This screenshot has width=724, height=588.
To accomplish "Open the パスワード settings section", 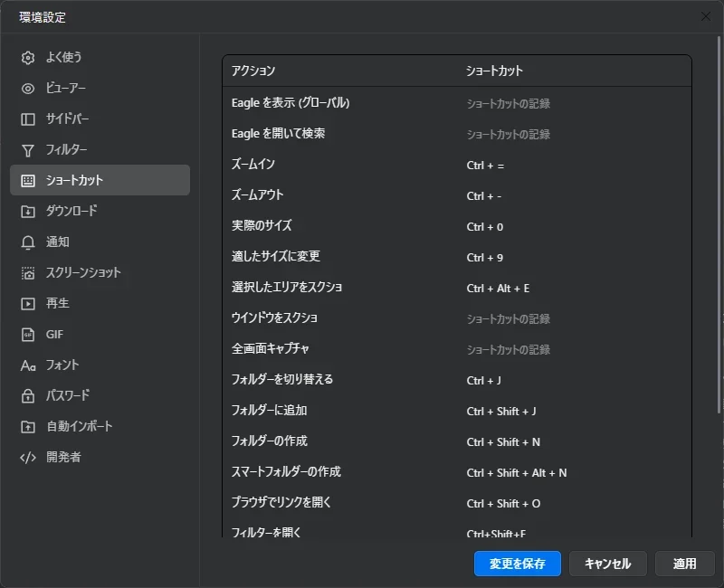I will pyautogui.click(x=100, y=395).
